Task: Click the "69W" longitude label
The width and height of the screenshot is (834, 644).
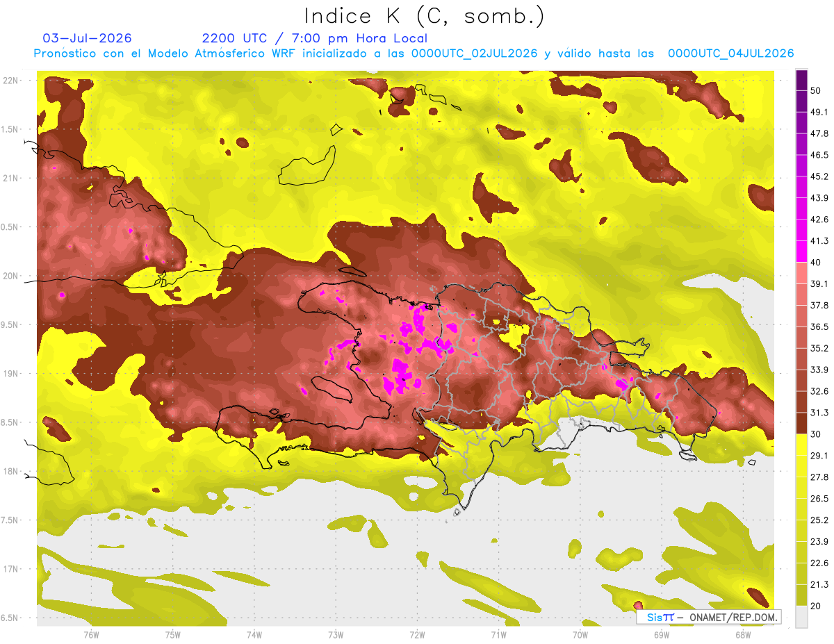Action: [x=661, y=635]
